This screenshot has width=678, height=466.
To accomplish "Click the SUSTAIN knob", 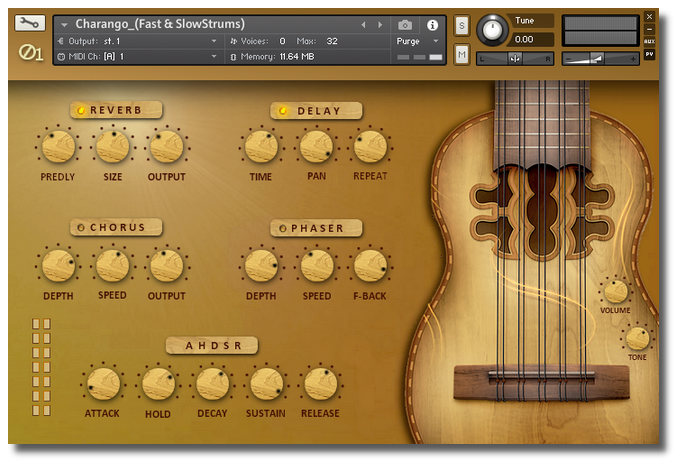I will (266, 384).
